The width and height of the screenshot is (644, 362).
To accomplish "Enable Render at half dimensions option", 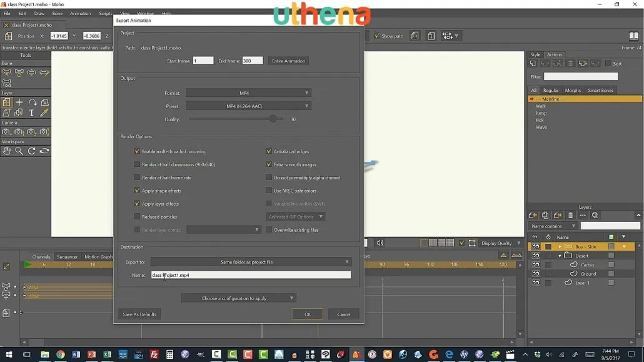I will tap(137, 164).
